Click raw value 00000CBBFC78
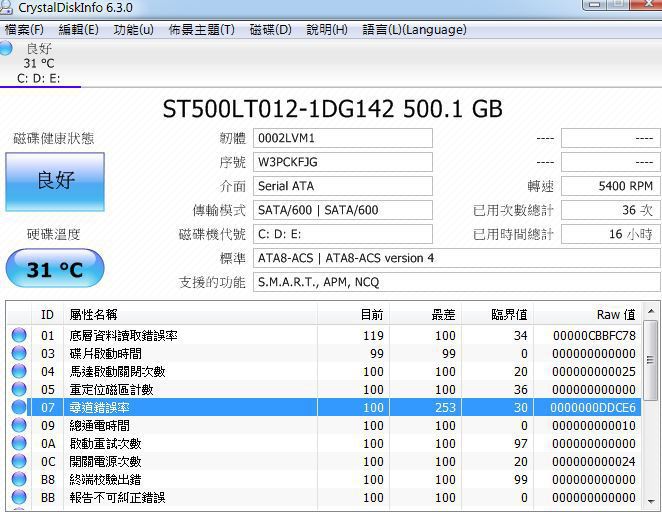662x512 pixels. click(594, 336)
